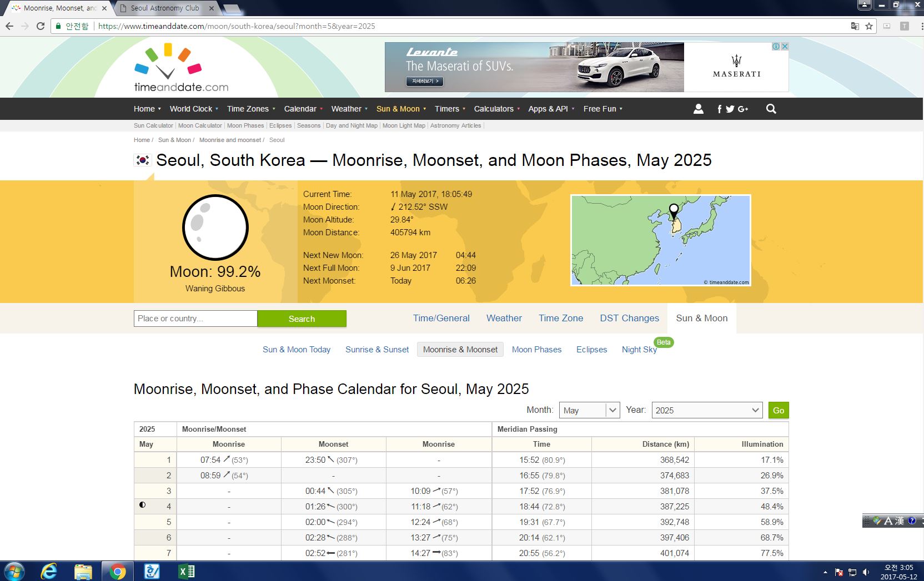Image resolution: width=924 pixels, height=581 pixels.
Task: Switch to Seoul Astronomy Club tab
Action: pos(164,8)
